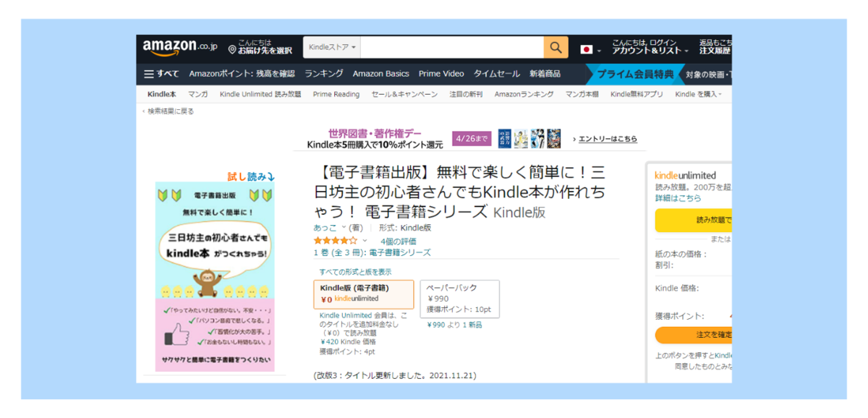Select the Kindle本 subnav tab
868x418 pixels.
click(x=161, y=94)
